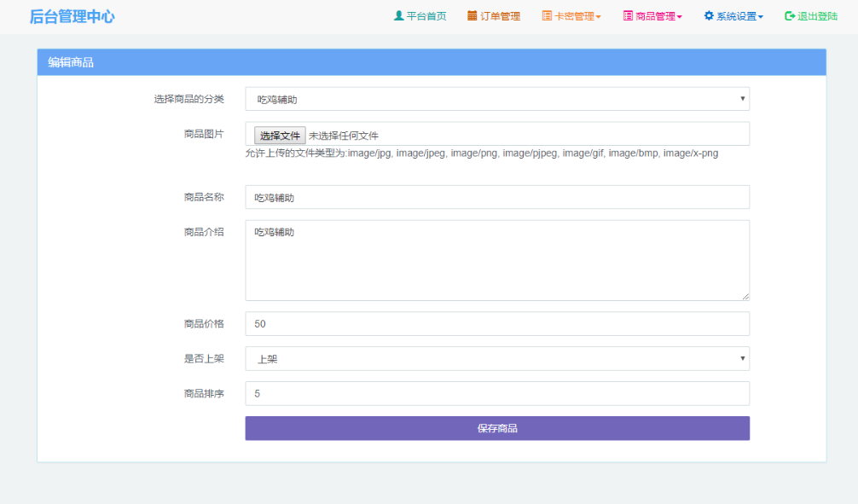The height and width of the screenshot is (504, 858).
Task: Focus the 商品介绍 text area
Action: (497, 260)
